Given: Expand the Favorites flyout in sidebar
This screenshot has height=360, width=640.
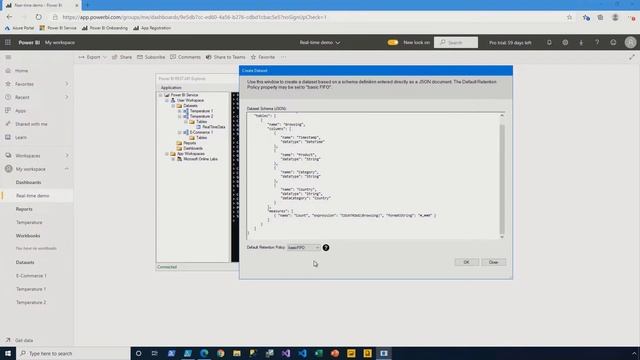Looking at the screenshot, I should tap(67, 84).
